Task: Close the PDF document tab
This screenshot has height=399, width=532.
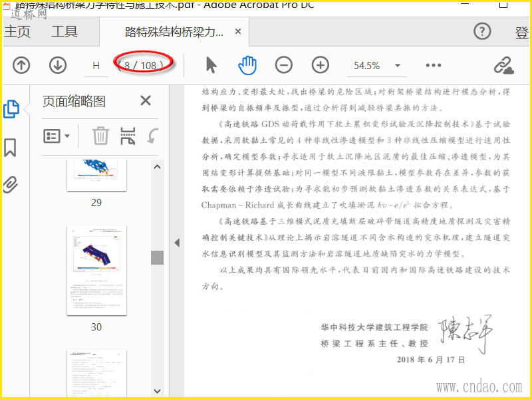Action: click(x=238, y=31)
